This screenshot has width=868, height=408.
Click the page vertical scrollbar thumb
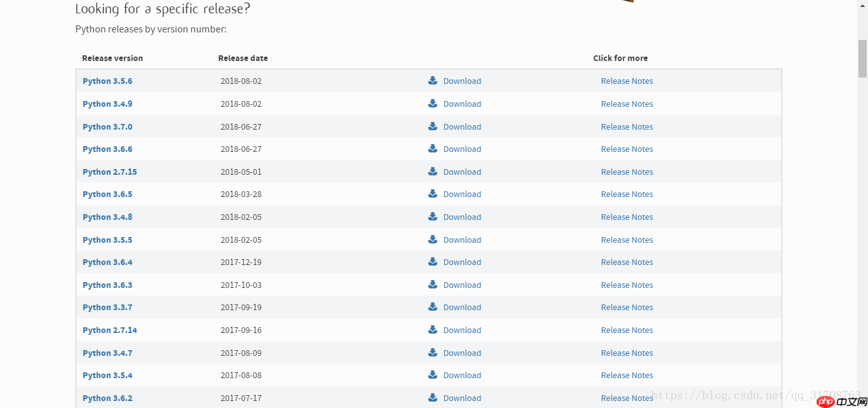pyautogui.click(x=862, y=58)
